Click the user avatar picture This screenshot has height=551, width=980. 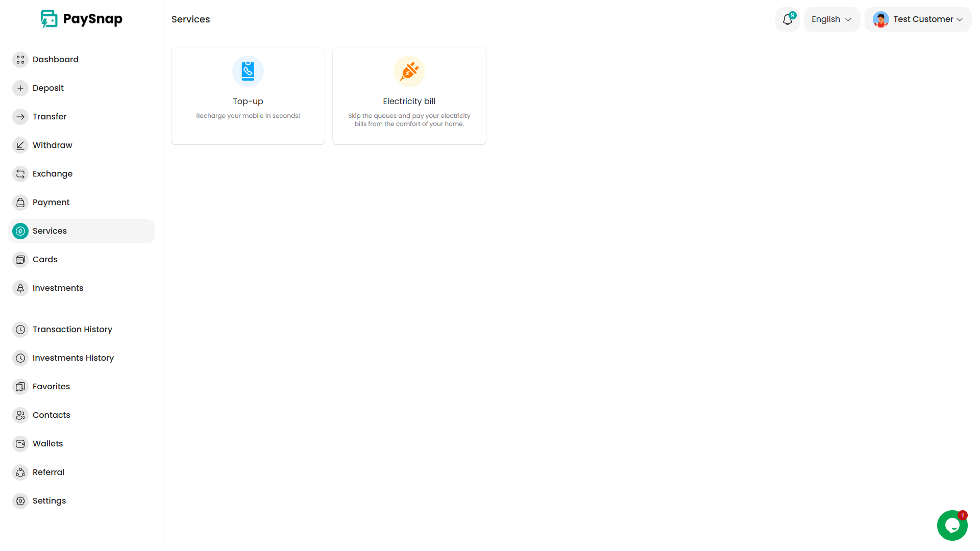[880, 19]
